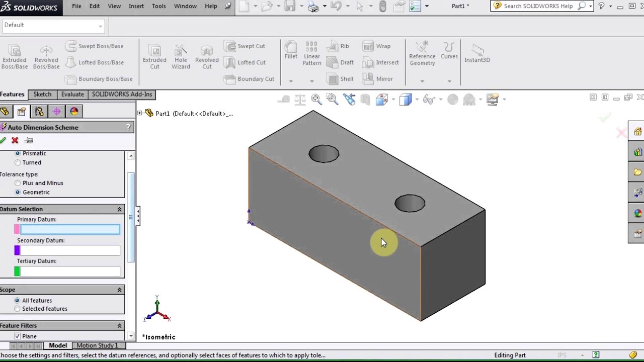Image resolution: width=644 pixels, height=362 pixels.
Task: Collapse the Scope section
Action: pyautogui.click(x=119, y=290)
